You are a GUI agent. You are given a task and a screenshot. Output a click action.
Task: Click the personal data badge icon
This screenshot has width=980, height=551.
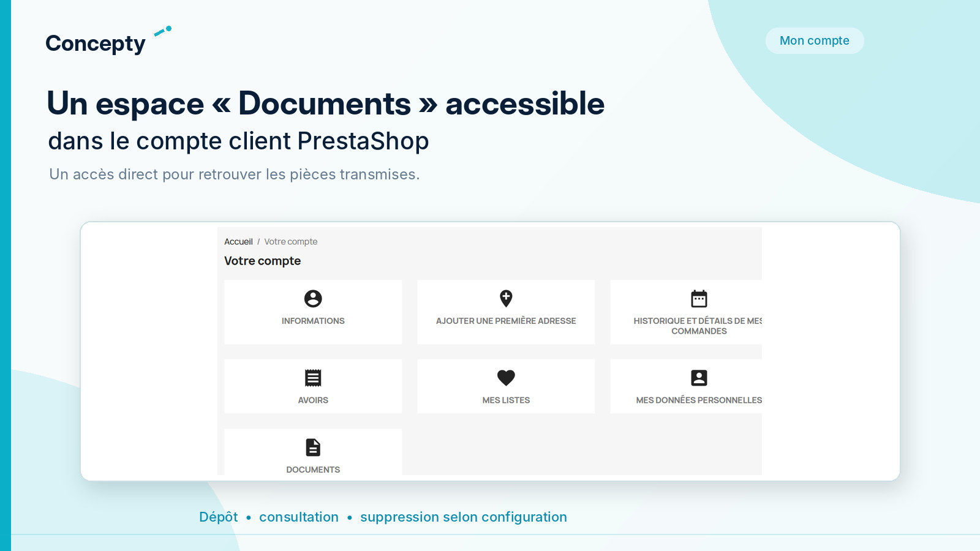point(699,378)
